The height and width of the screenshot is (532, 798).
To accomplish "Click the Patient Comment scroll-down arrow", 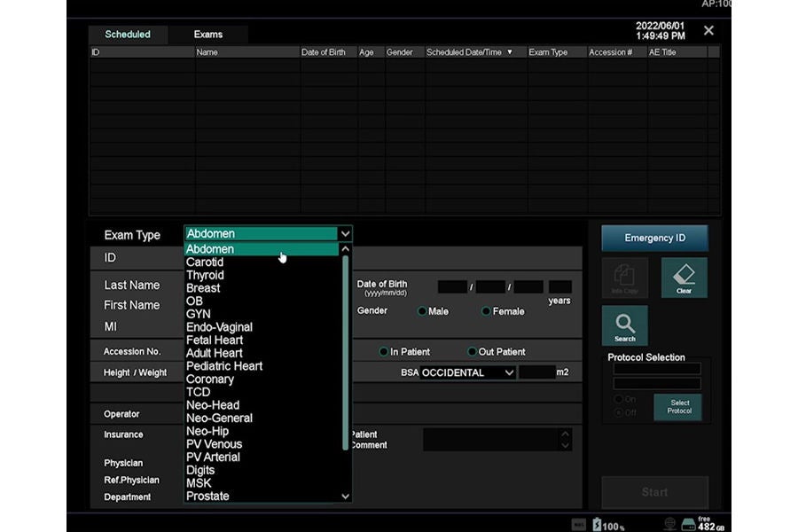I will pos(565,445).
